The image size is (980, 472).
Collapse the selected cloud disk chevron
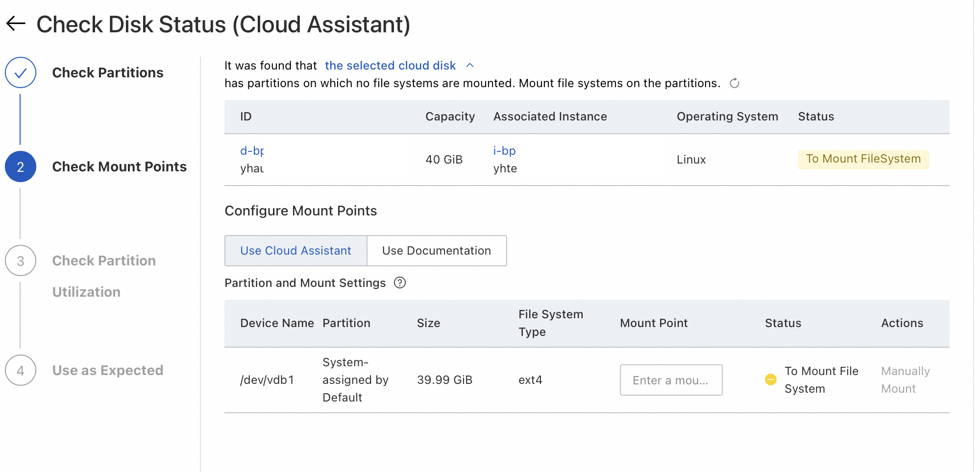click(470, 66)
